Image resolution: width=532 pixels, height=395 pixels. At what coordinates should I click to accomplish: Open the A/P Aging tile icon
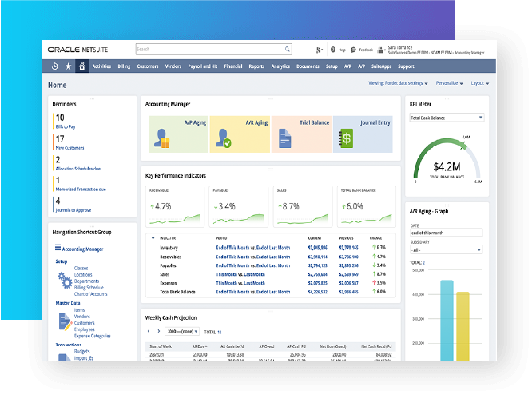(164, 138)
